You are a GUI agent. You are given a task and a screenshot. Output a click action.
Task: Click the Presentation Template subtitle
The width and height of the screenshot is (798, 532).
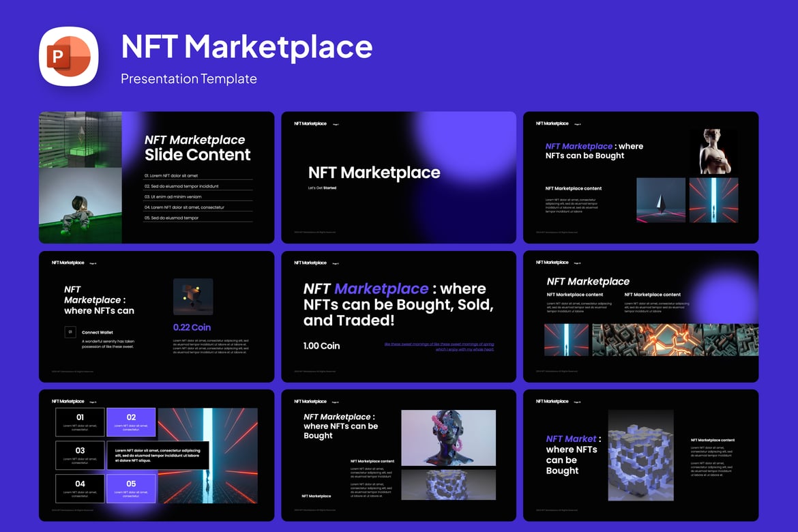(189, 79)
